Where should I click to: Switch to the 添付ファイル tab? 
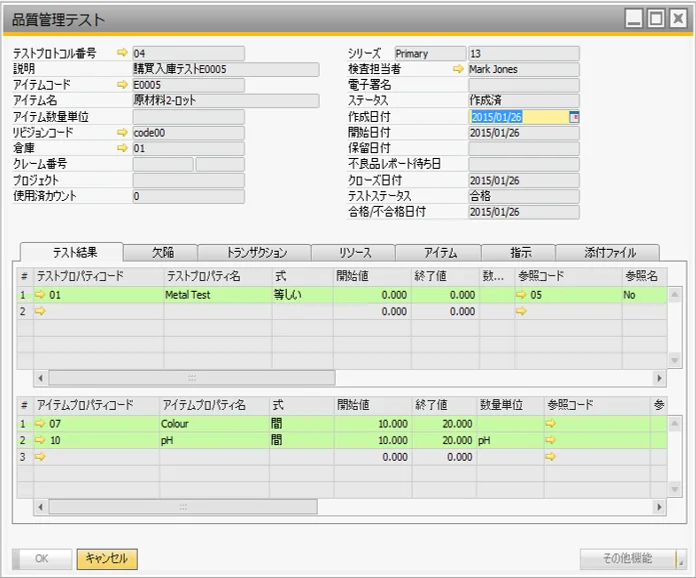coord(608,253)
